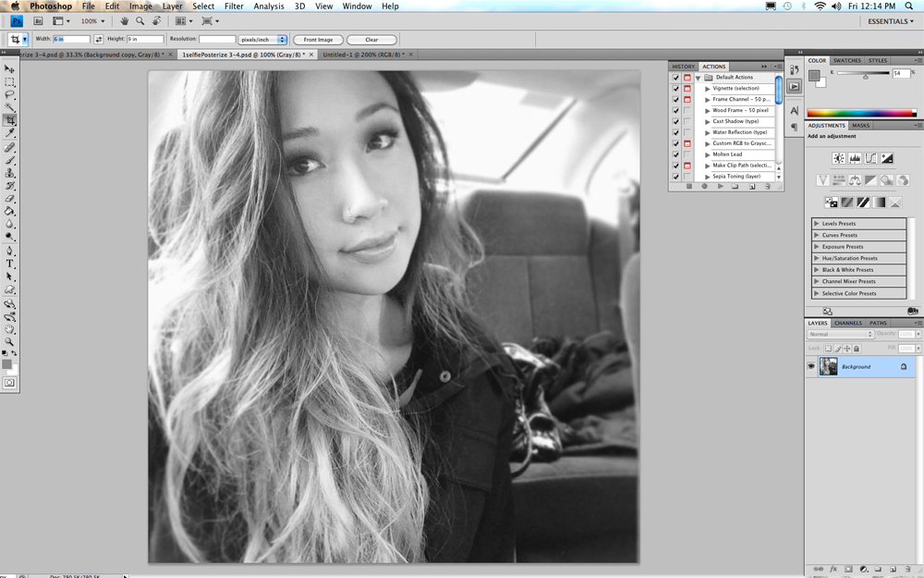Image resolution: width=924 pixels, height=578 pixels.
Task: Expand Curves Presets list
Action: (816, 235)
